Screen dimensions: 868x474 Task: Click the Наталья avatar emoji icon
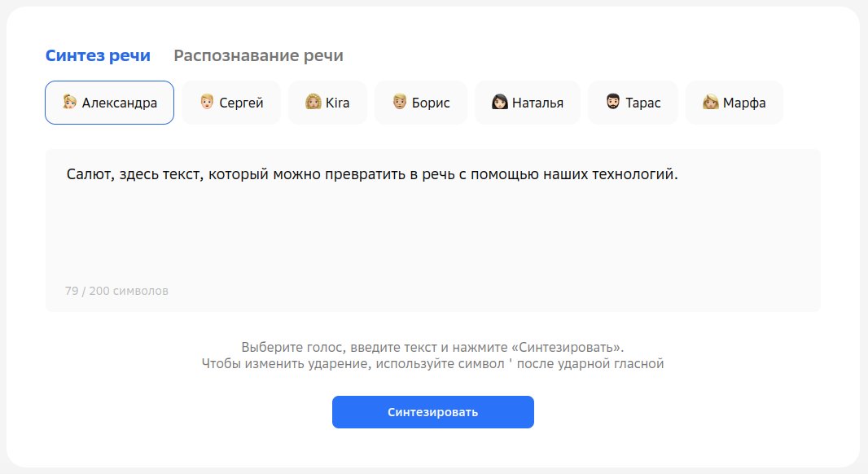[x=500, y=103]
